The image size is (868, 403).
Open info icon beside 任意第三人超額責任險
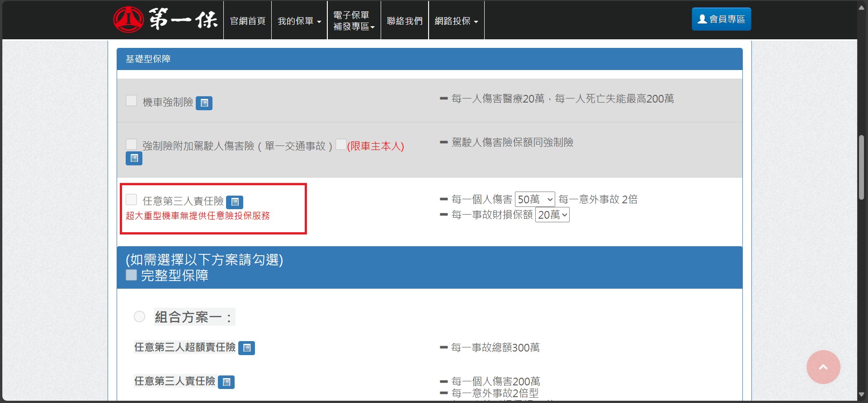pyautogui.click(x=246, y=348)
